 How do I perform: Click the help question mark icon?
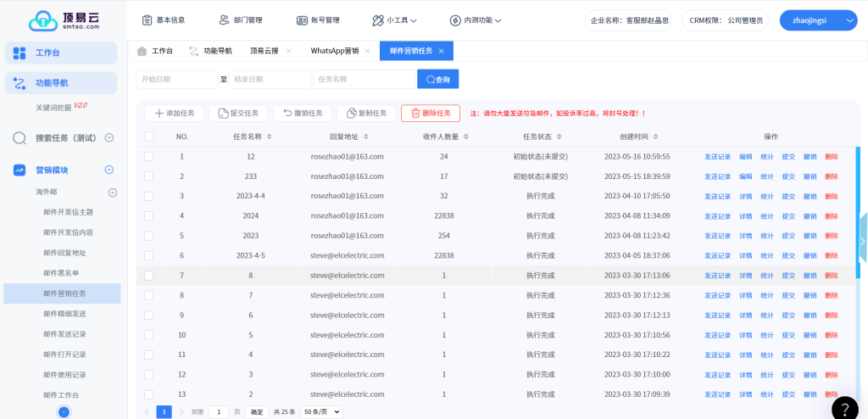(844, 408)
